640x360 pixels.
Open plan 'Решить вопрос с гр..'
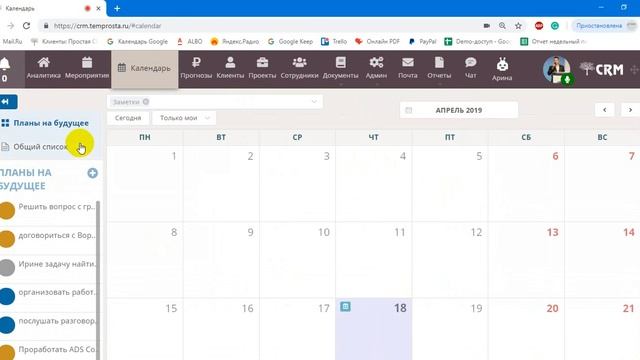coord(57,207)
